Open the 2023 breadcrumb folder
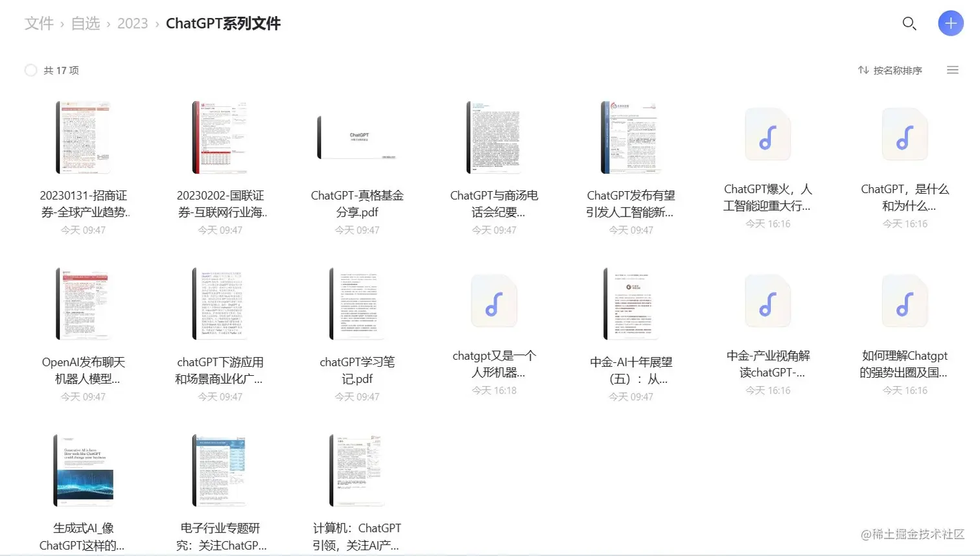Screen dimensions: 980x556 pos(133,24)
